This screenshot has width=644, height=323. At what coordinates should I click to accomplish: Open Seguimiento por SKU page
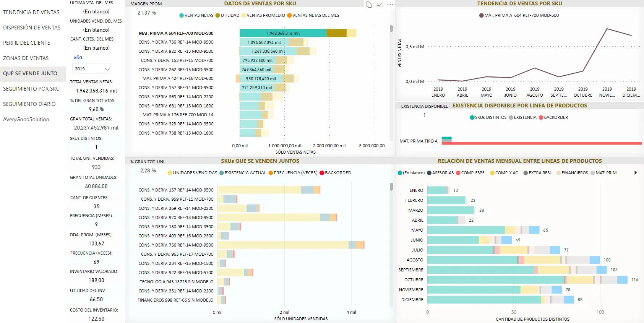pyautogui.click(x=31, y=89)
